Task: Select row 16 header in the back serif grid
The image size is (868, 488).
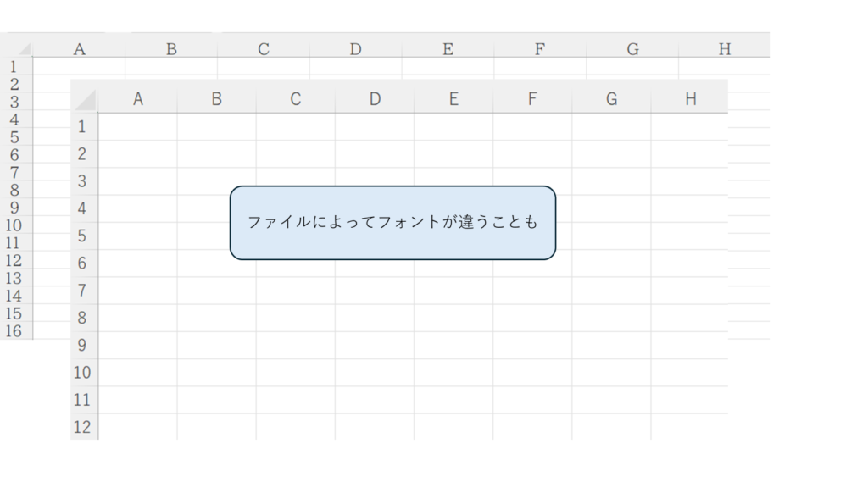Action: click(x=14, y=331)
